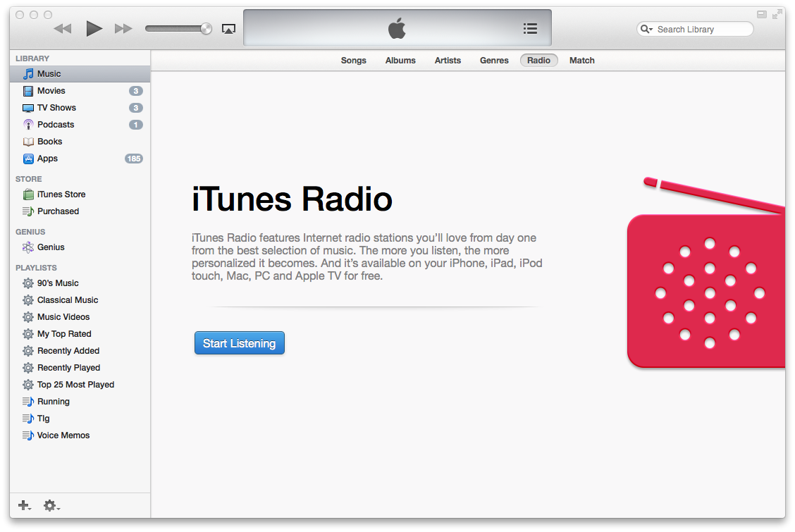This screenshot has width=795, height=532.
Task: Open the search filter dropdown in the search field
Action: [x=646, y=29]
